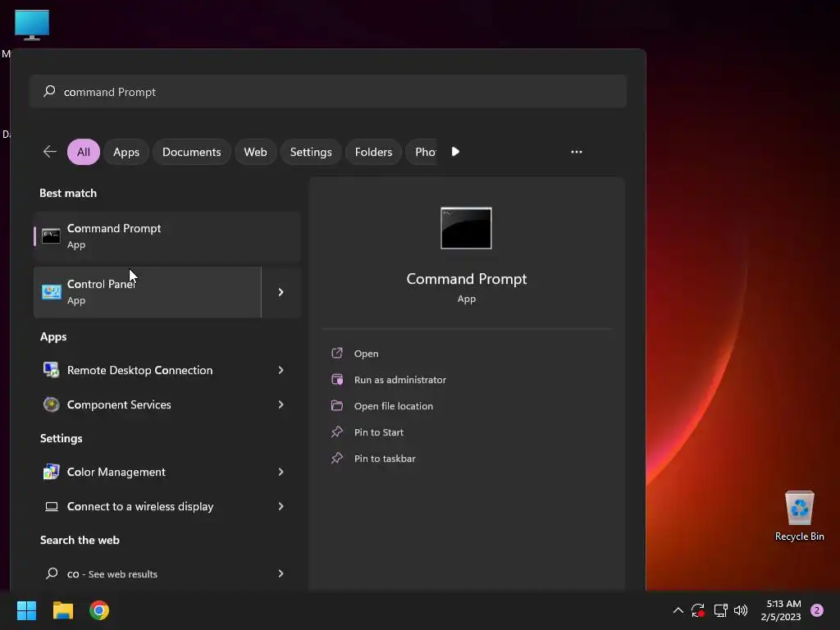Open the sync status tray icon
The height and width of the screenshot is (630, 840).
tap(698, 610)
